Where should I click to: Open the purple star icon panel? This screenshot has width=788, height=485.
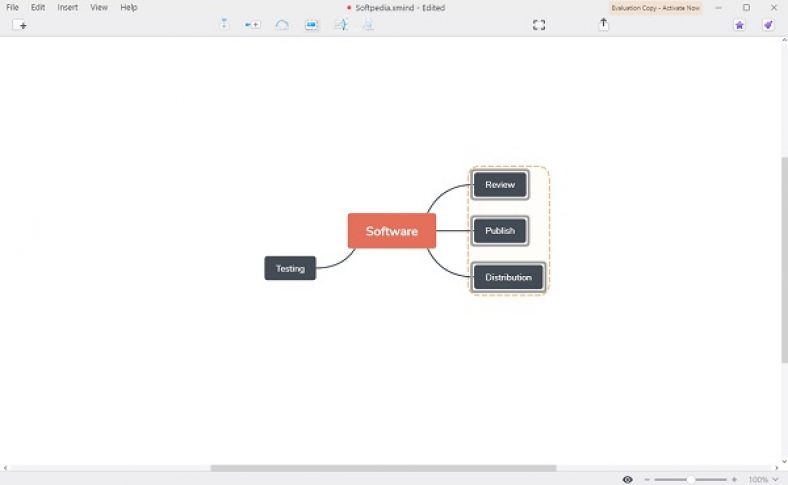(740, 25)
